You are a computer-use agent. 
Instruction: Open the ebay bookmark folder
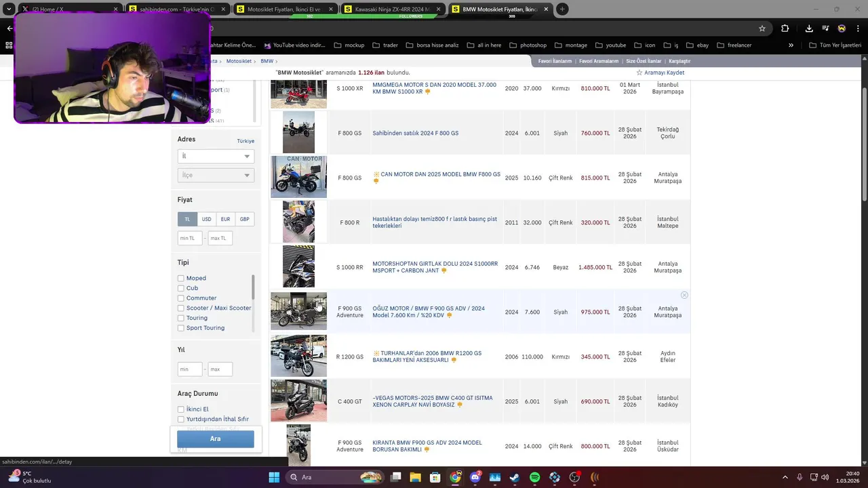[x=698, y=45]
